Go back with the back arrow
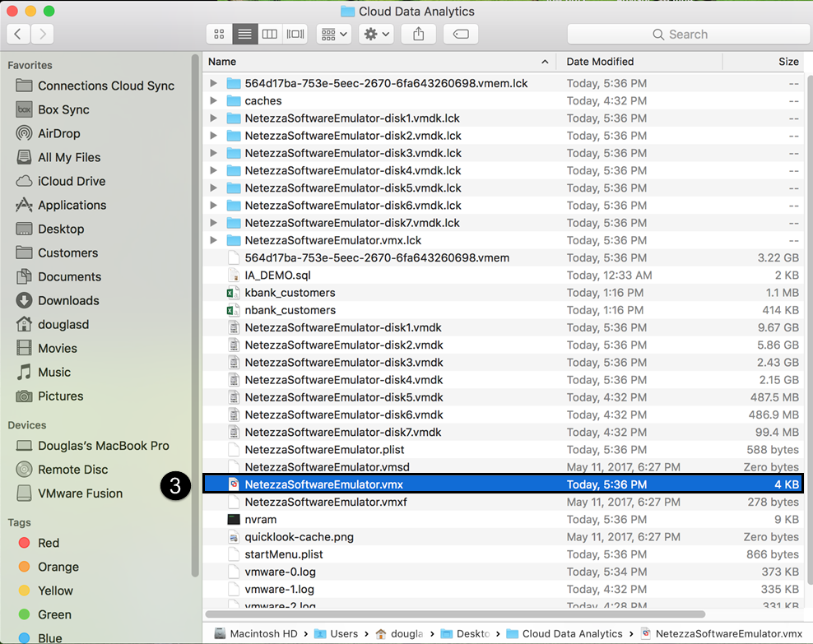The height and width of the screenshot is (644, 813). point(18,35)
